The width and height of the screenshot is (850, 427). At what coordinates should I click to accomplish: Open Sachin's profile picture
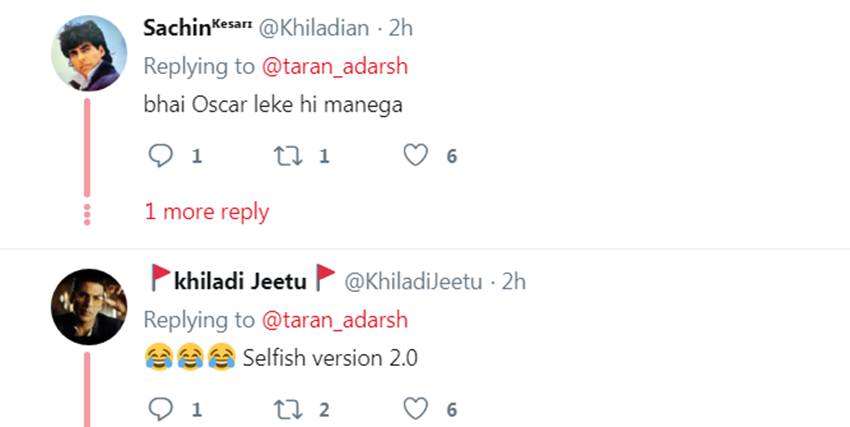[x=88, y=53]
